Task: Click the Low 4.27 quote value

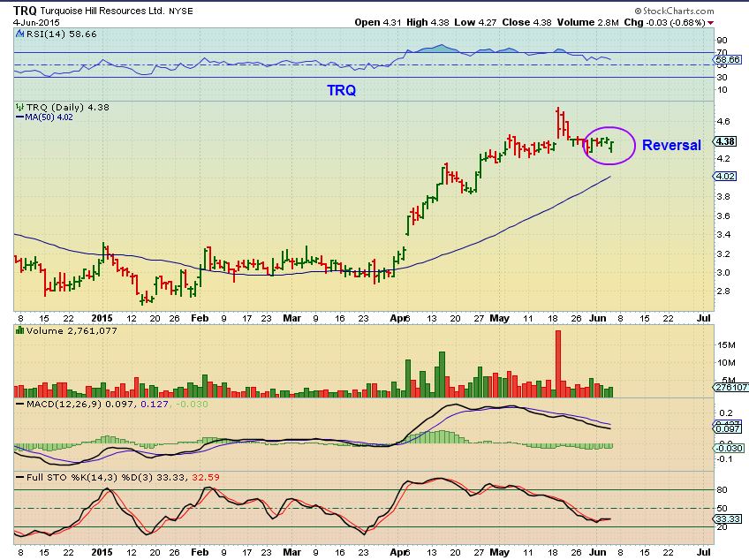Action: pyautogui.click(x=475, y=22)
